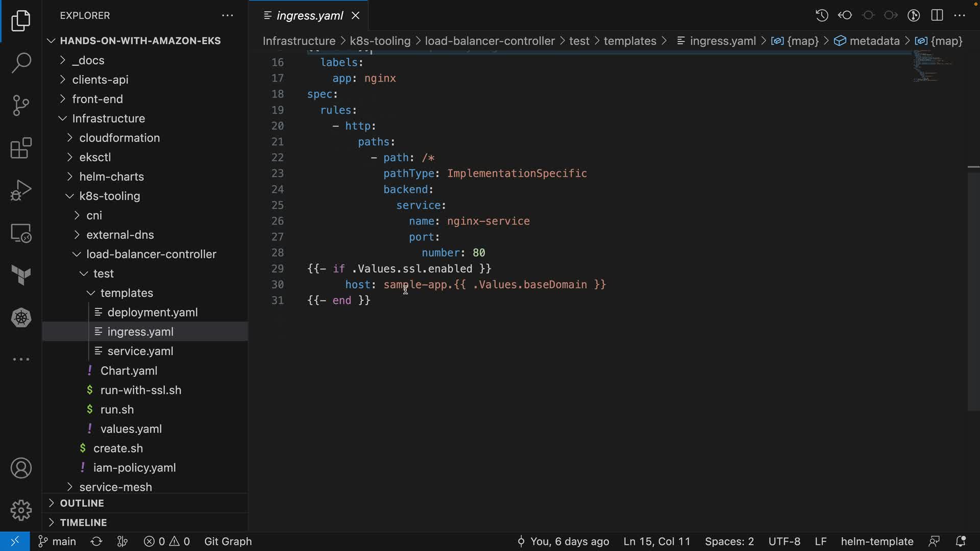The height and width of the screenshot is (551, 980).
Task: Expand the OUTLINE section
Action: (82, 503)
